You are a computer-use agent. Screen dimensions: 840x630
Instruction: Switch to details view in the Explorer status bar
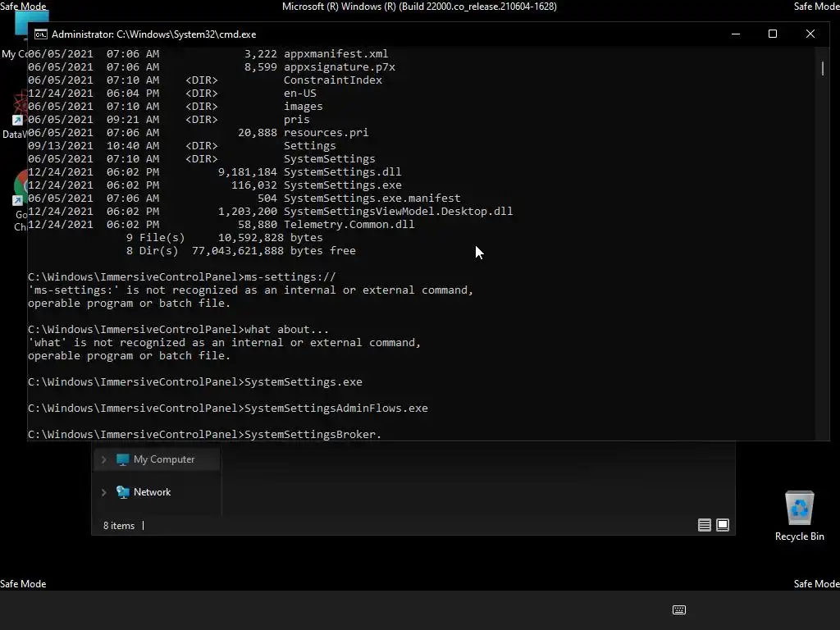click(x=705, y=525)
